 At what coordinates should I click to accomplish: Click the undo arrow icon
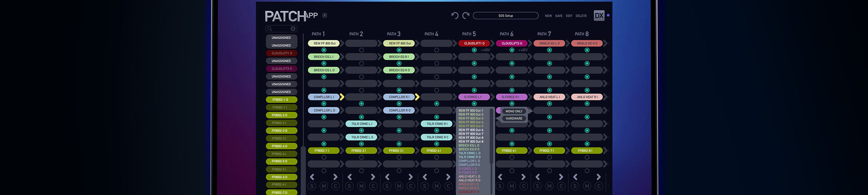(454, 15)
